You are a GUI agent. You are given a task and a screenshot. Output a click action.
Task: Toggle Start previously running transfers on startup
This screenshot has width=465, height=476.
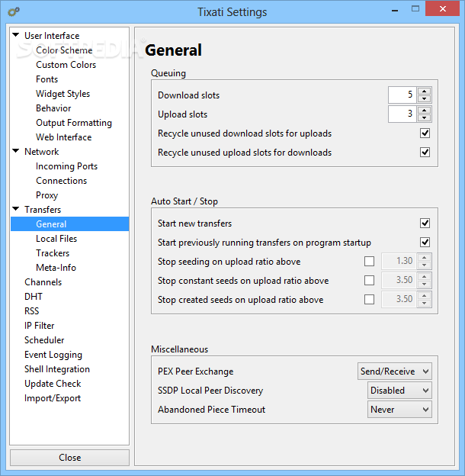(425, 243)
